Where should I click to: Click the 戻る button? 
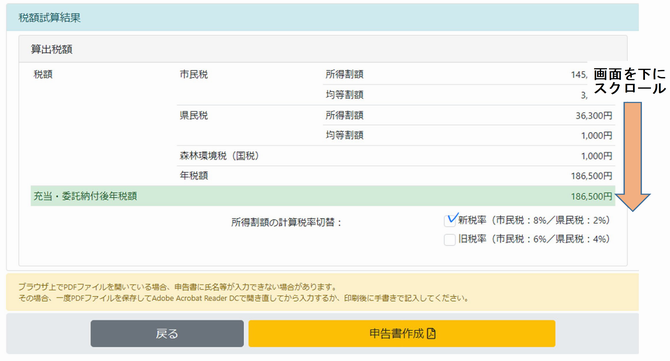tap(167, 333)
